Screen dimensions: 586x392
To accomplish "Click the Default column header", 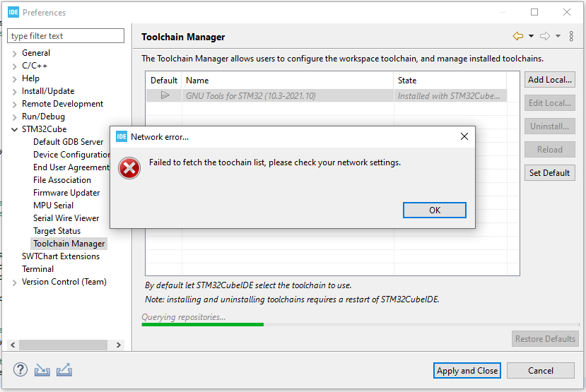I will coord(164,81).
